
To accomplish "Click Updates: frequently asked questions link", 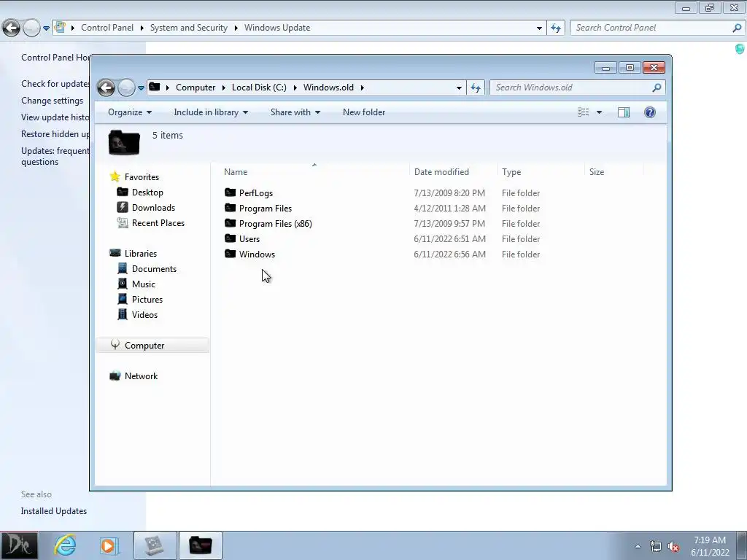I will (x=55, y=156).
